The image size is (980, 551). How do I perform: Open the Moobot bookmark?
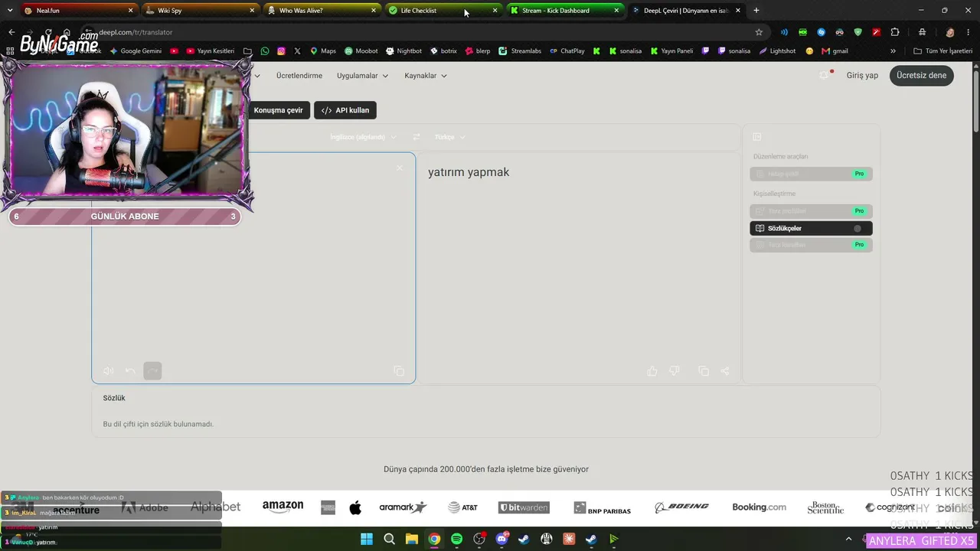pyautogui.click(x=361, y=51)
